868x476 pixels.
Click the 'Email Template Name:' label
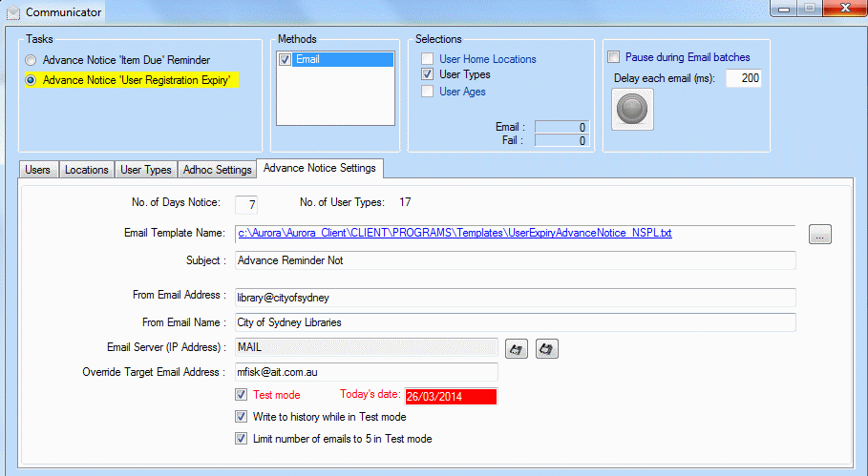pyautogui.click(x=175, y=233)
